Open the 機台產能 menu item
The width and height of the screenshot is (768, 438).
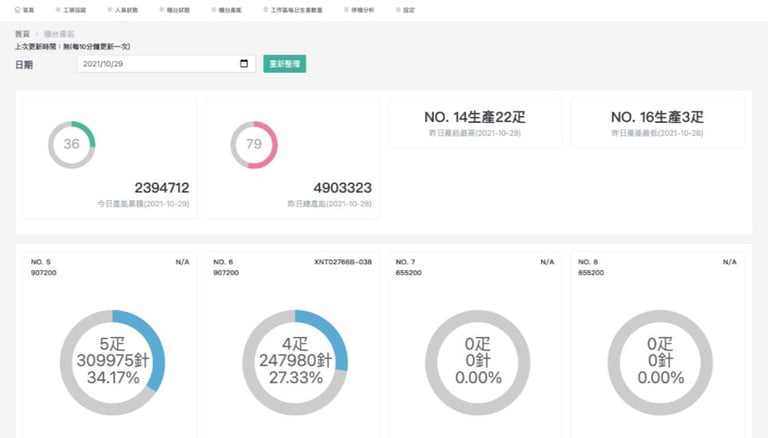click(226, 10)
